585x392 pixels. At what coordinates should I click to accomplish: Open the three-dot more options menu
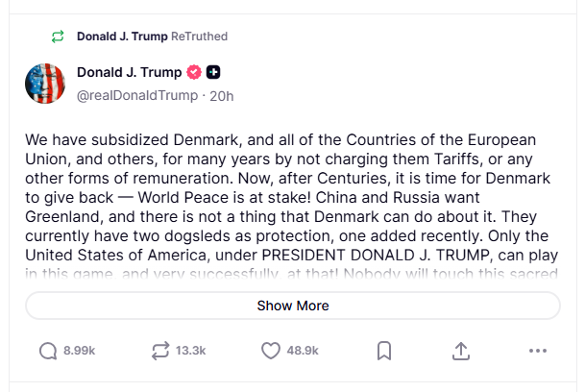click(537, 351)
